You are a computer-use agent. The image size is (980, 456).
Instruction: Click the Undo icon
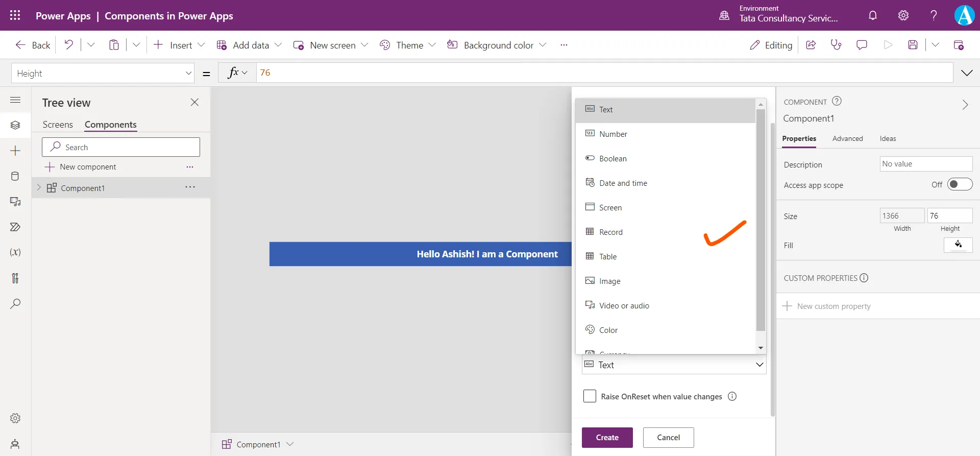(68, 45)
